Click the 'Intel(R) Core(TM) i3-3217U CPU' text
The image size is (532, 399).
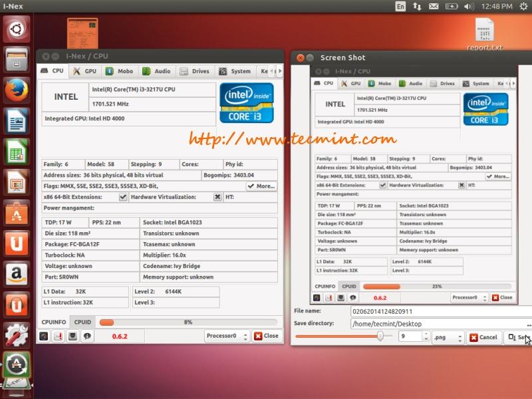(x=134, y=90)
